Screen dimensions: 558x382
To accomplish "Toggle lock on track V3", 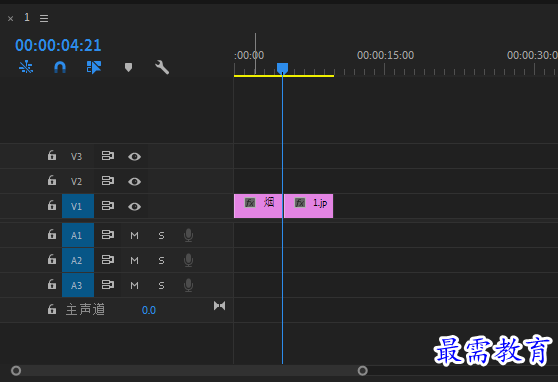I will point(52,156).
